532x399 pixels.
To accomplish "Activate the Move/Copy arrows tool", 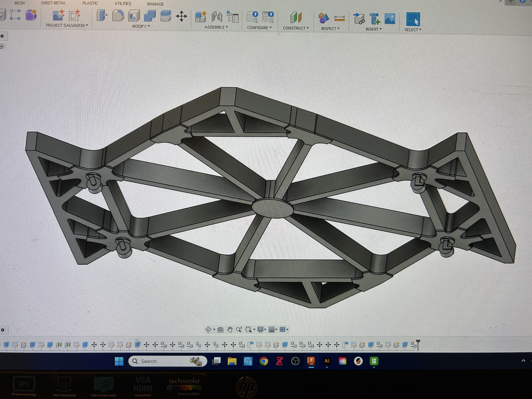I will coord(181,16).
